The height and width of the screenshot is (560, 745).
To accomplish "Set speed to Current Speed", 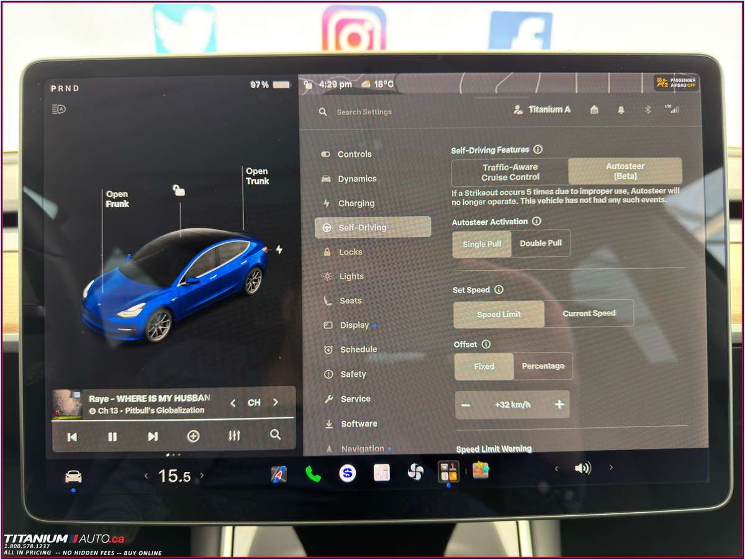I will [589, 314].
